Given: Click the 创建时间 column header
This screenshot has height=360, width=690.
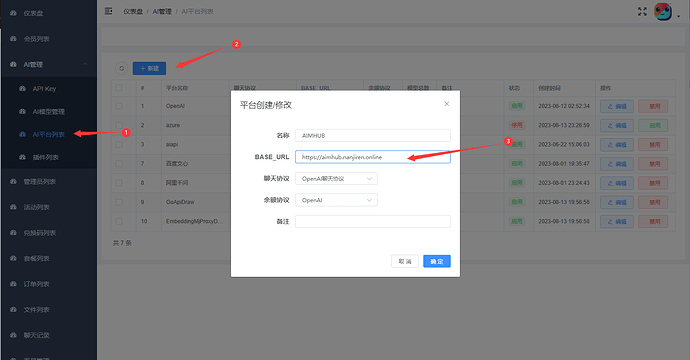Looking at the screenshot, I should click(549, 88).
